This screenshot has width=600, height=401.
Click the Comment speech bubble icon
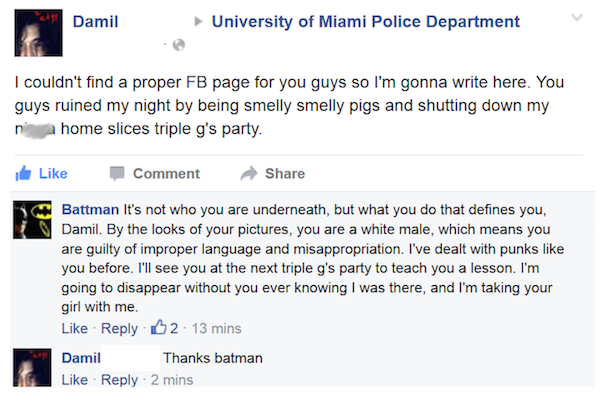pos(117,173)
